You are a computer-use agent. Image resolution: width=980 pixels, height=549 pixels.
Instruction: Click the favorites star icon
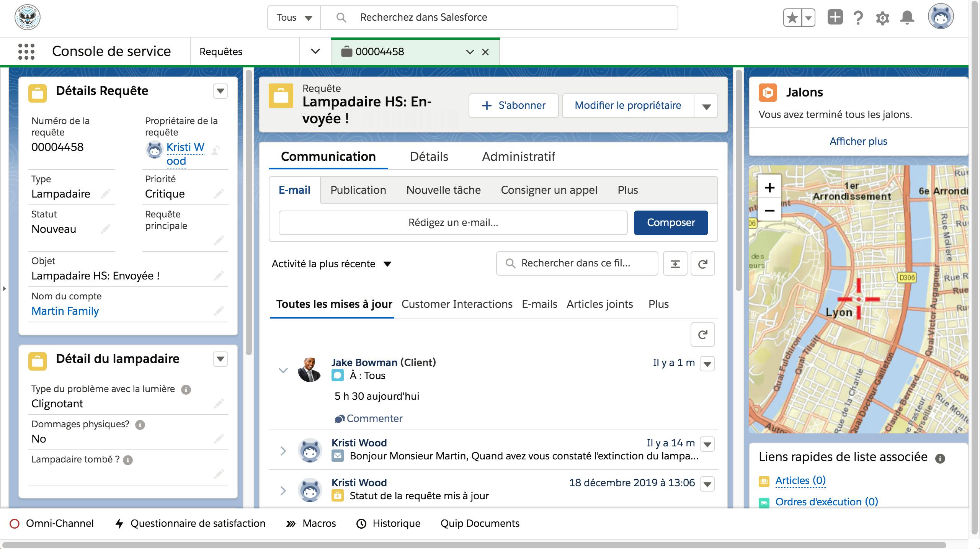click(792, 18)
